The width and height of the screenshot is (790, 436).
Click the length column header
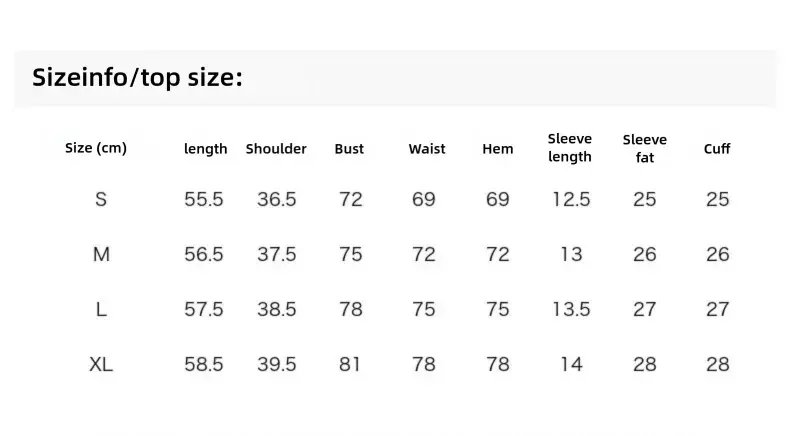[x=206, y=149]
